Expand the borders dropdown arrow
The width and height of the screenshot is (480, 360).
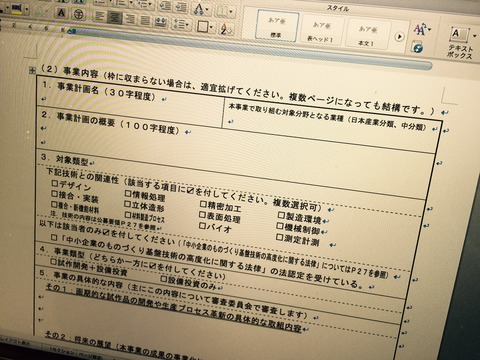[x=212, y=27]
